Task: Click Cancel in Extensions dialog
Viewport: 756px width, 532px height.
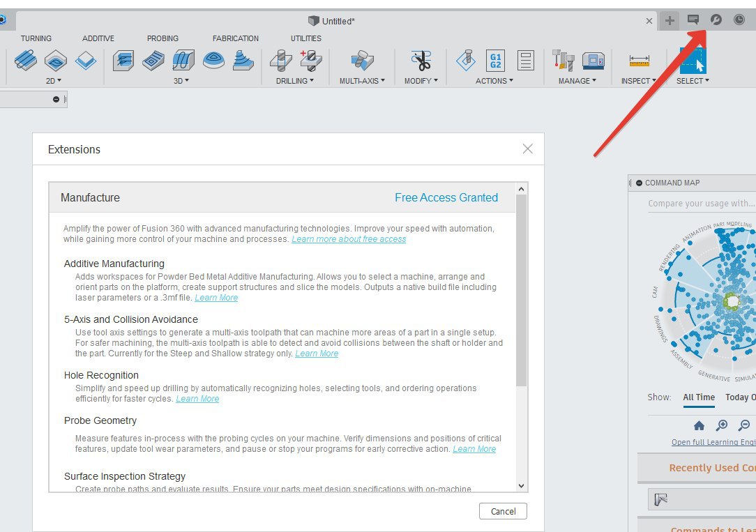Action: (503, 511)
